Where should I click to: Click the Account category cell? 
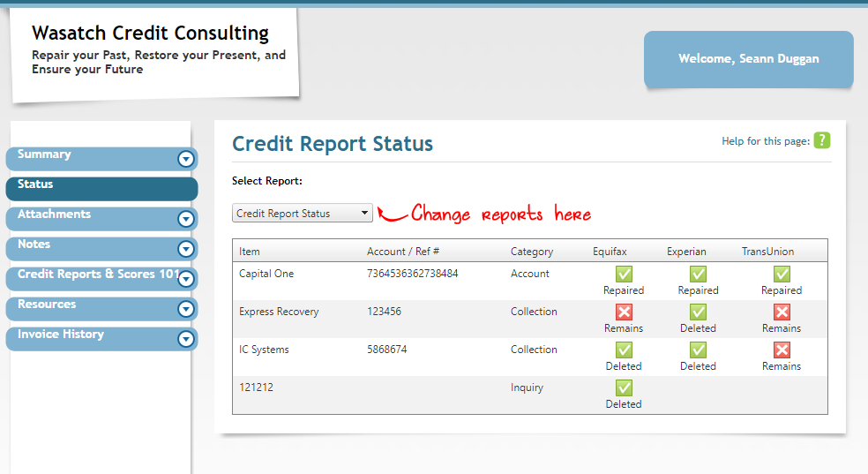[530, 274]
